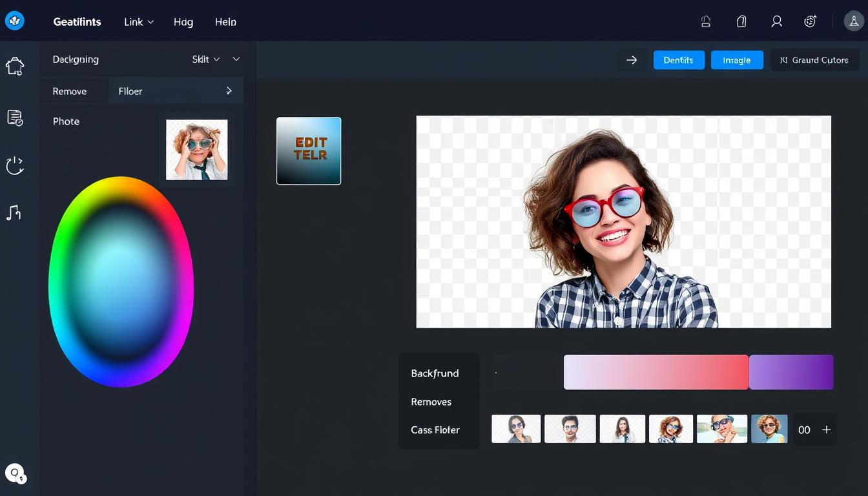
Task: Click the Dackgning panel title
Action: (x=76, y=59)
